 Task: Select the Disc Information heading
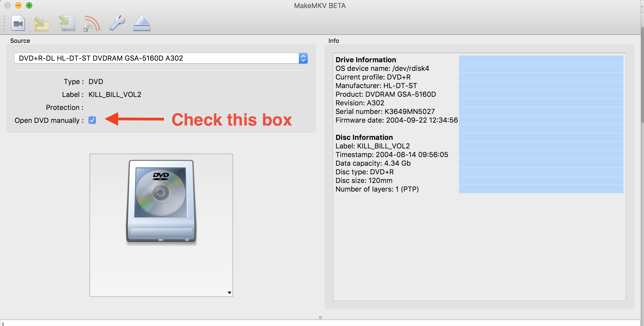point(364,137)
